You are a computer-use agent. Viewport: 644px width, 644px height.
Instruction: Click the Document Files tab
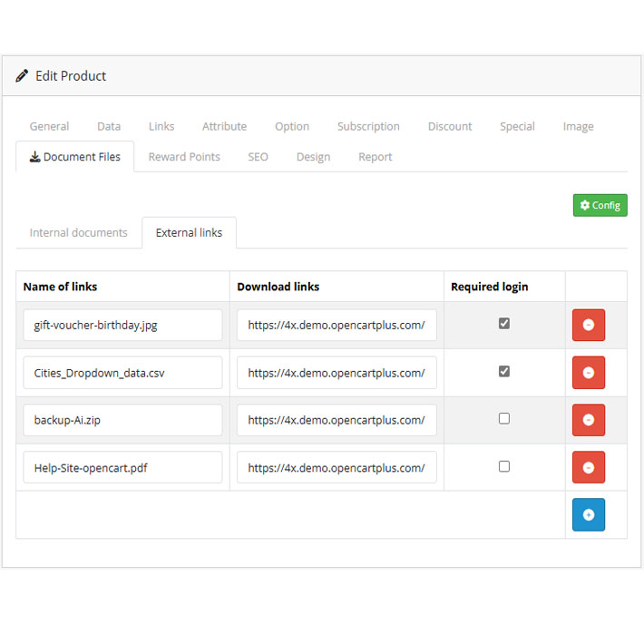click(x=75, y=157)
